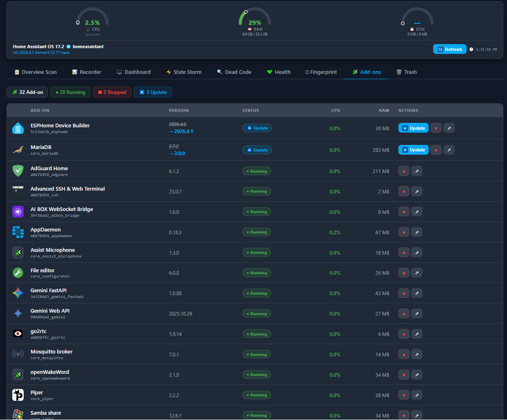Click the homeassistant hostname text
This screenshot has width=507, height=420.
pyautogui.click(x=88, y=47)
